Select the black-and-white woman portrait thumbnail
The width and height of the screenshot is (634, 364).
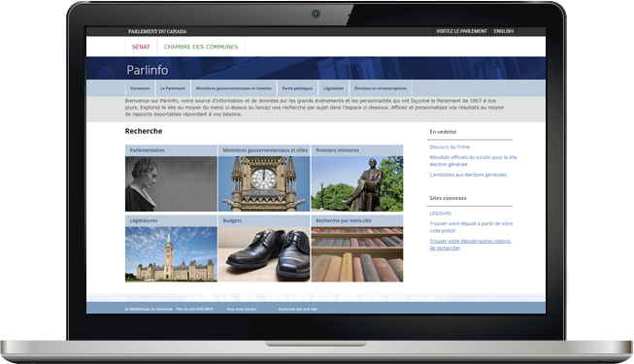pyautogui.click(x=171, y=184)
